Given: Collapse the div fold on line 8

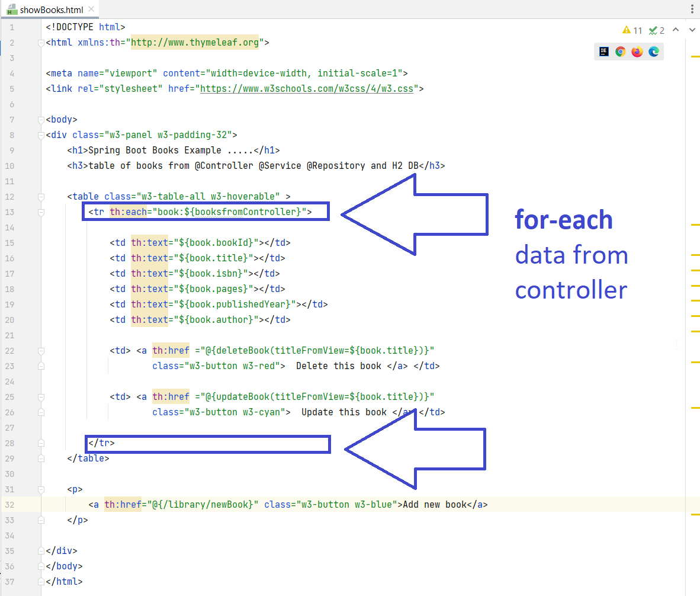Looking at the screenshot, I should 41,135.
